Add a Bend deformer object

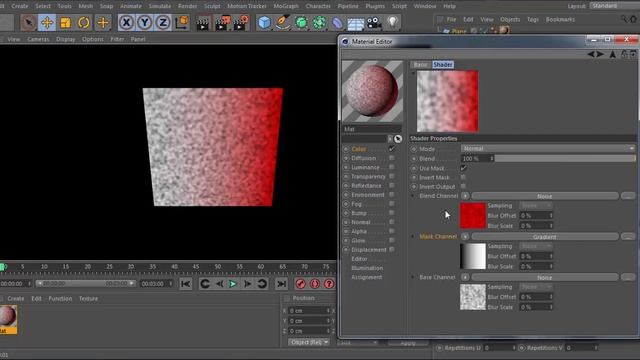tap(337, 22)
